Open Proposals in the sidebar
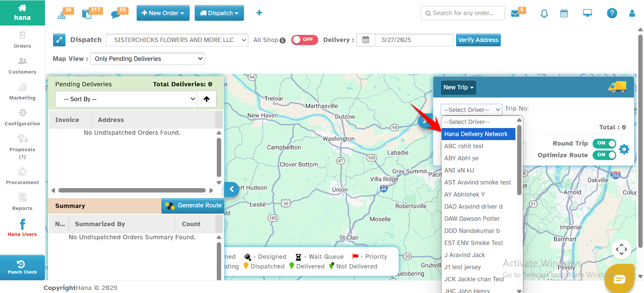 coord(22,147)
